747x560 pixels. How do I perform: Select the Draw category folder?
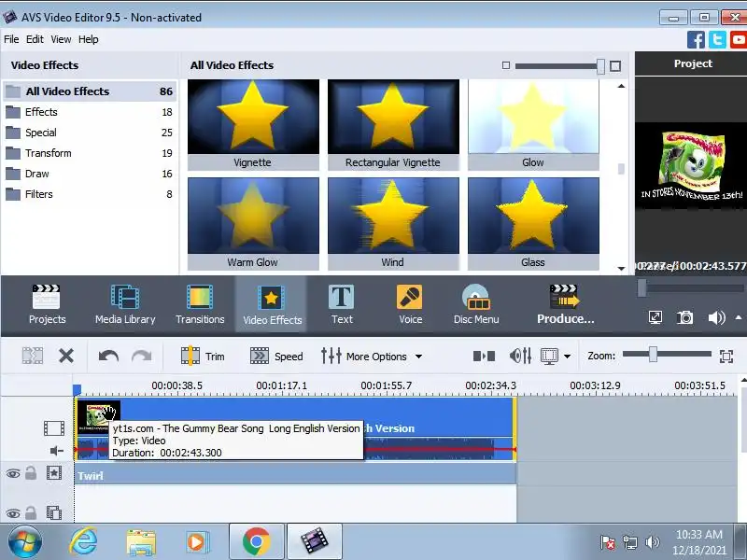[90, 174]
